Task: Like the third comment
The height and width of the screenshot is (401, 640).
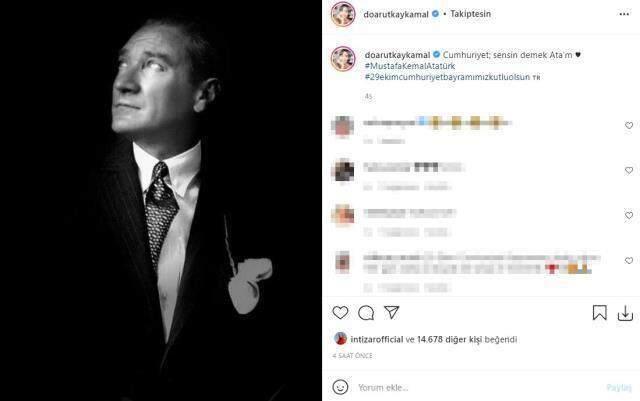Action: (x=629, y=215)
